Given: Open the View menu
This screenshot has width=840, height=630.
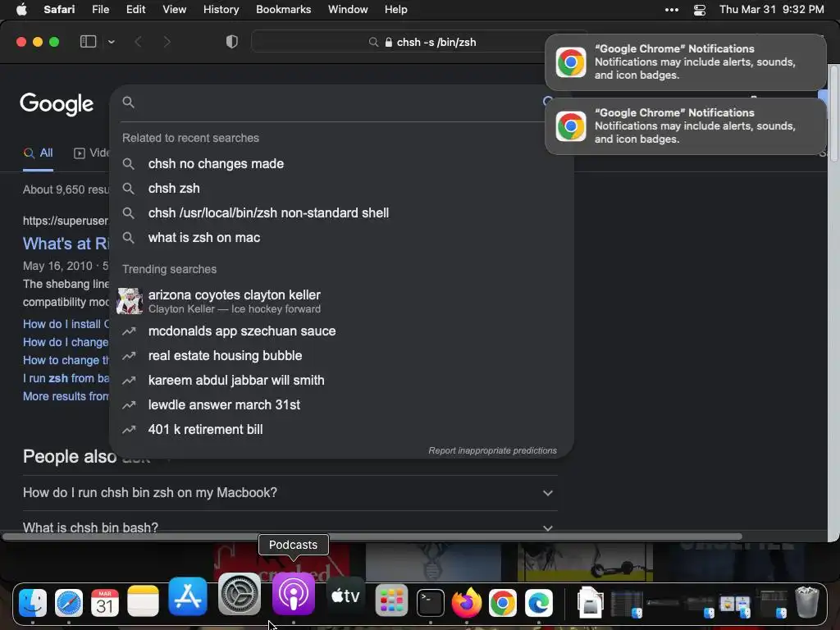Looking at the screenshot, I should (x=174, y=10).
